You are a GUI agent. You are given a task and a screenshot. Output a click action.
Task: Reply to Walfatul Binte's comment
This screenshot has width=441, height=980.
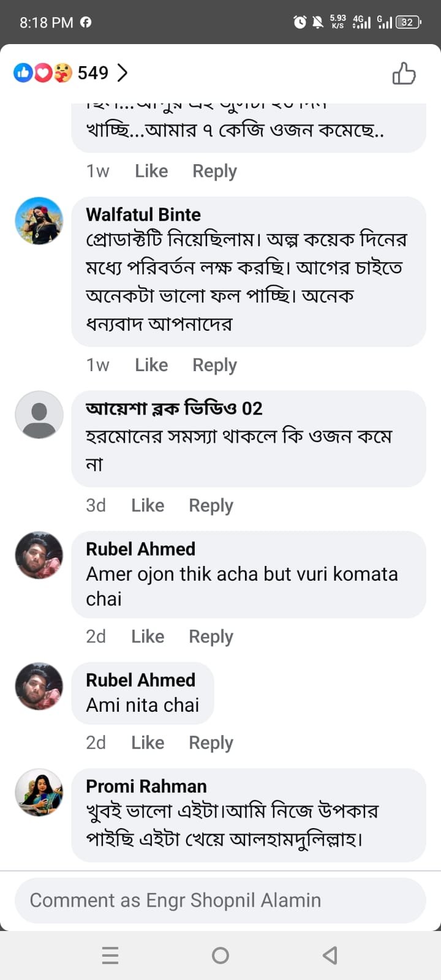(x=214, y=365)
